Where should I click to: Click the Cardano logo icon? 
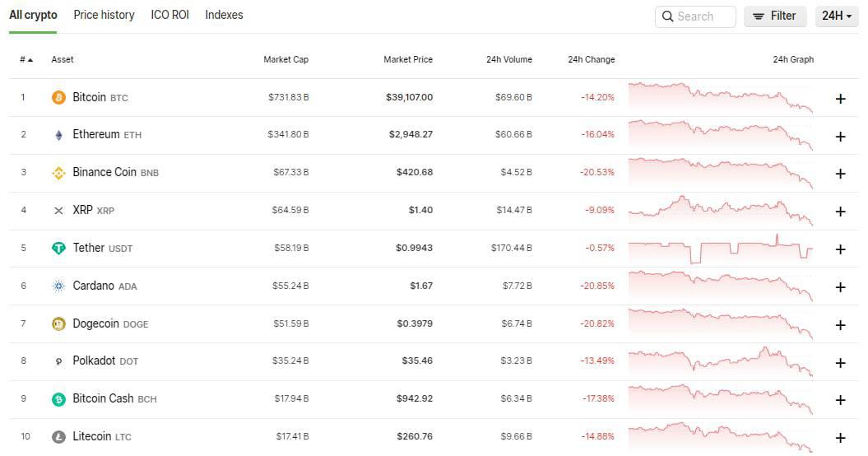tap(58, 286)
